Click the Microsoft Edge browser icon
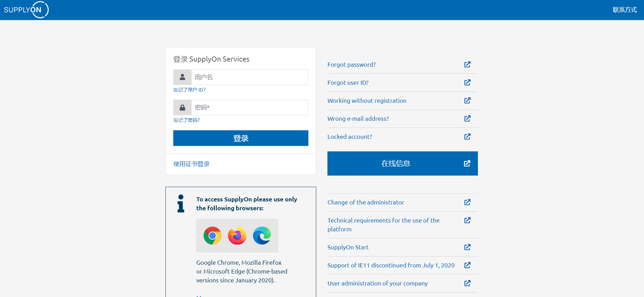 coord(262,235)
